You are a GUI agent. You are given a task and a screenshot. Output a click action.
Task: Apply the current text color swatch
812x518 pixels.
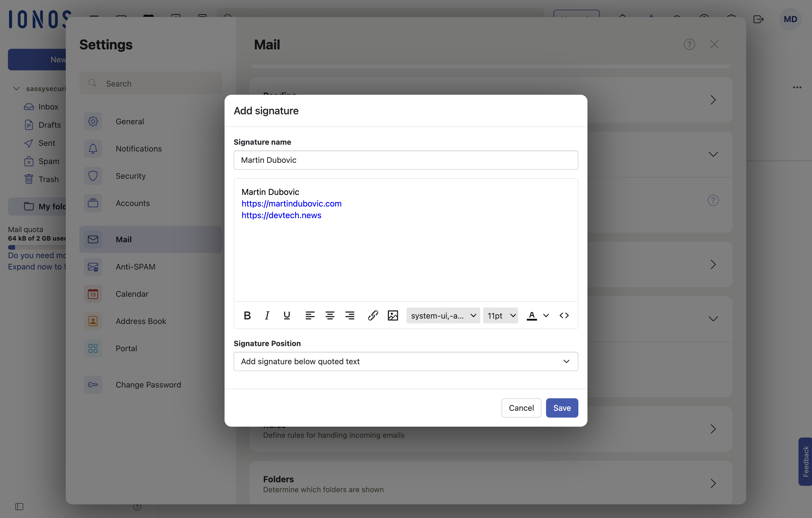point(532,315)
